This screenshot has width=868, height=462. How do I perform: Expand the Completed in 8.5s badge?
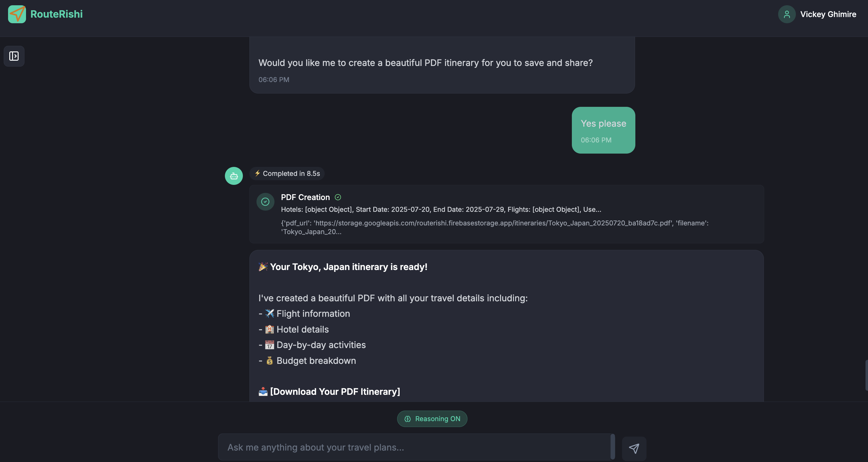click(x=287, y=173)
